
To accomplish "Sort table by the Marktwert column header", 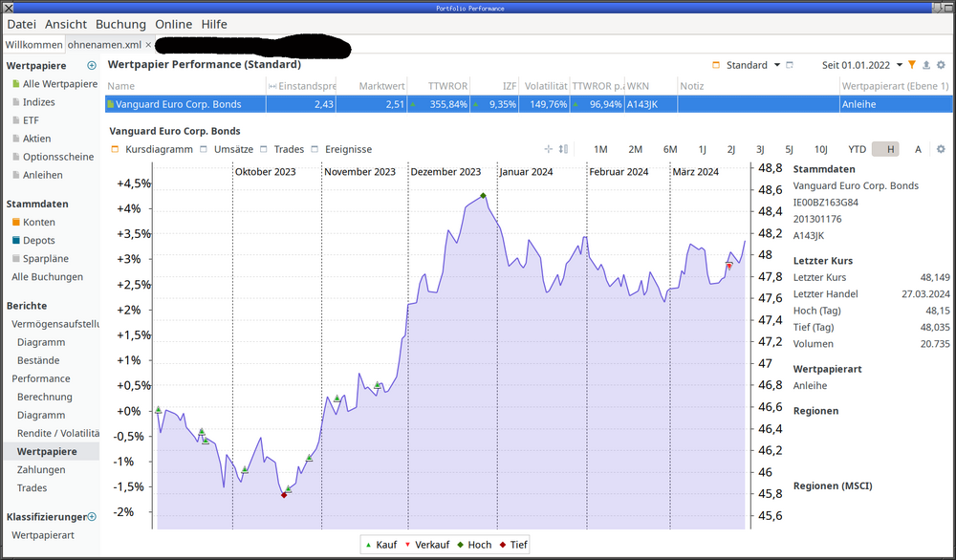I will click(381, 86).
